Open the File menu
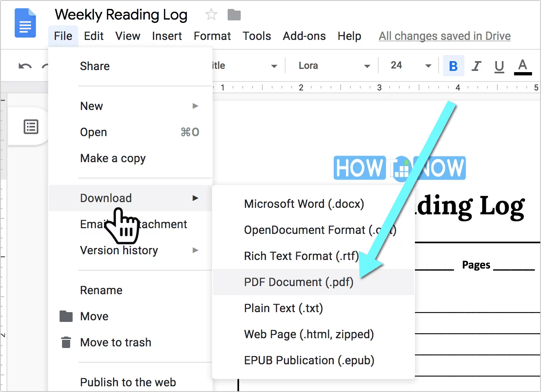 [x=63, y=36]
